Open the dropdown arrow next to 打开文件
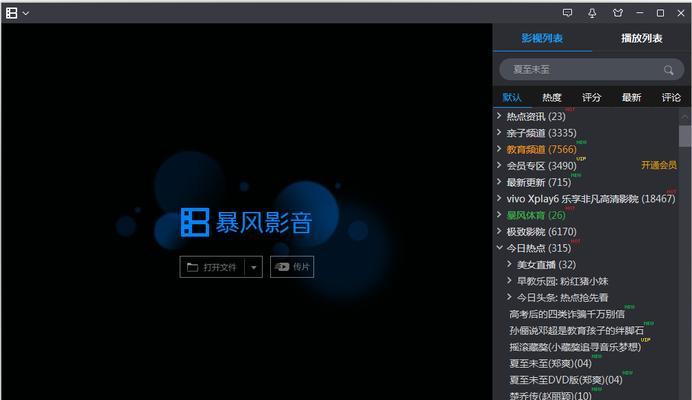 click(253, 267)
